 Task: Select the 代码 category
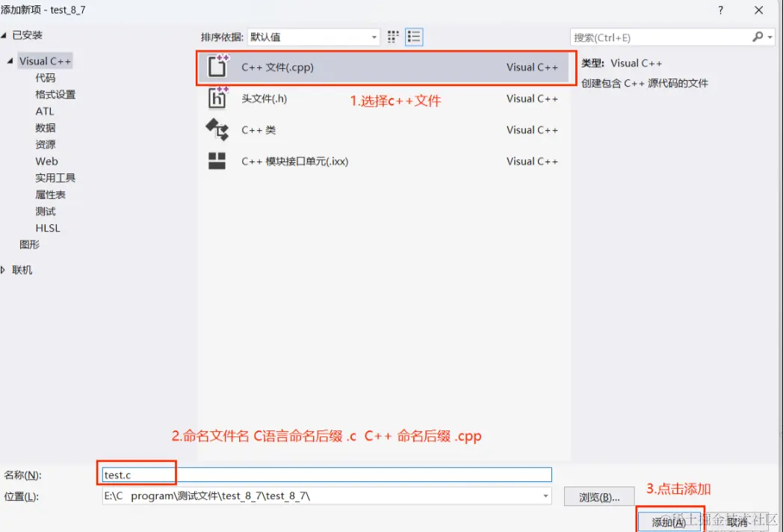point(46,78)
